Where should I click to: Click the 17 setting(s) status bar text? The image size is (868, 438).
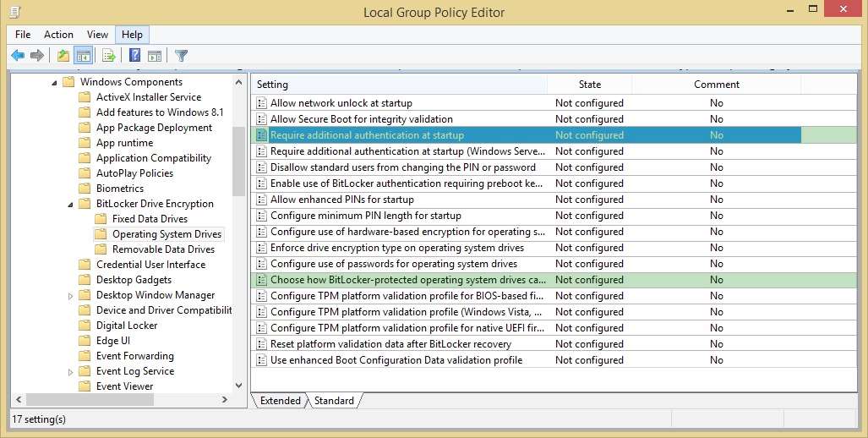click(39, 419)
